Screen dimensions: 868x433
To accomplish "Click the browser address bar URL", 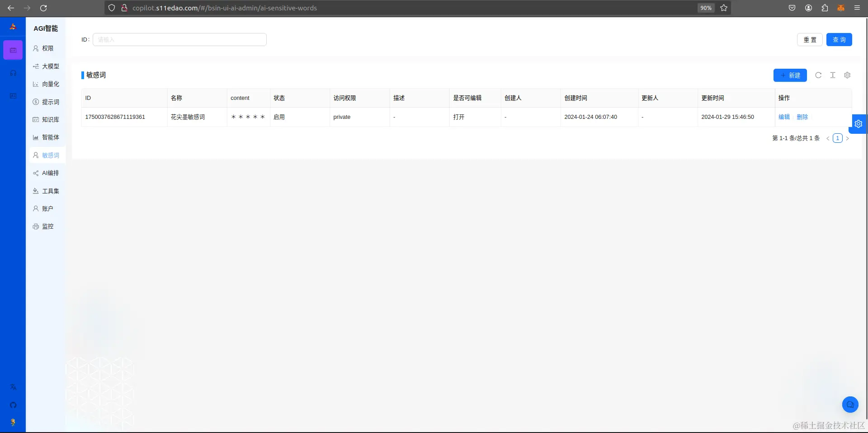I will (225, 8).
